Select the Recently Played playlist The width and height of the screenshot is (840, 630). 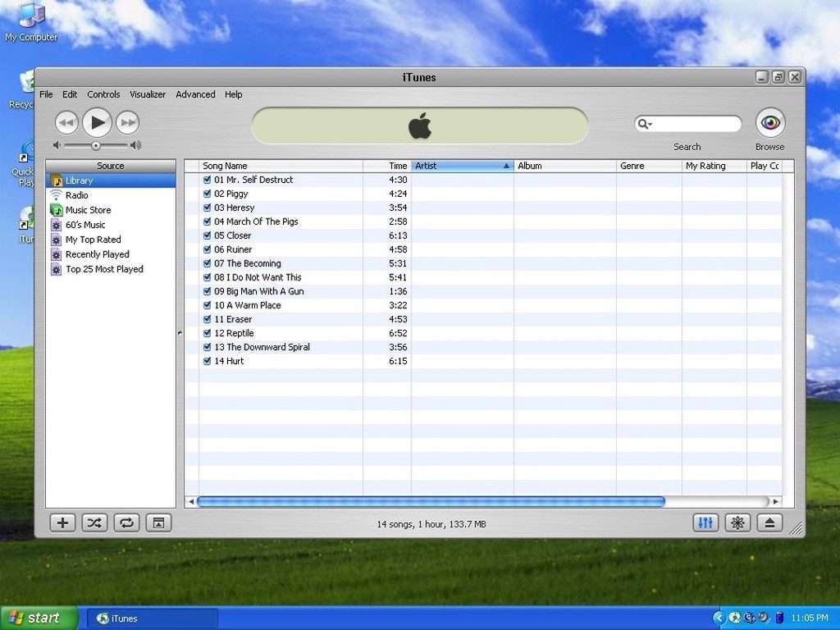click(111, 254)
